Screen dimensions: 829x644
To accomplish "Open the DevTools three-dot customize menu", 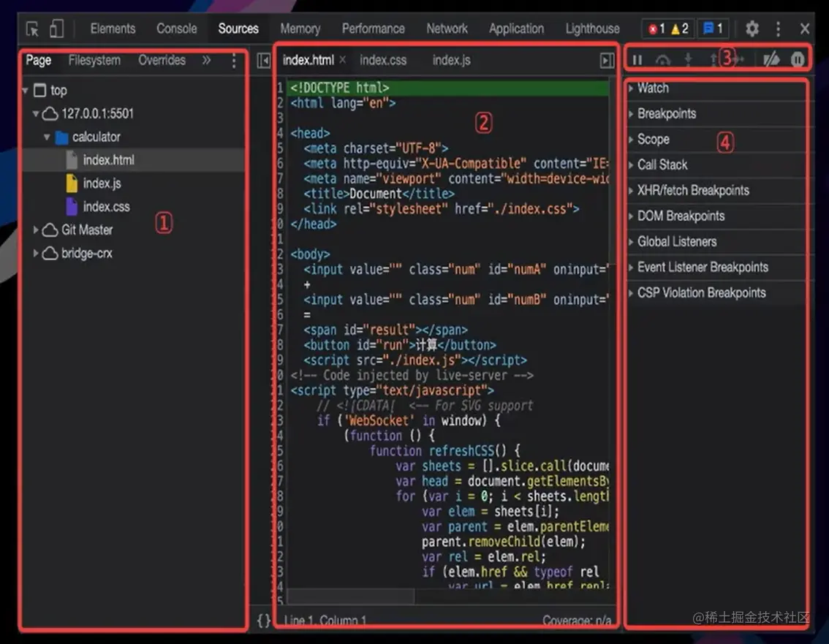I will (x=778, y=29).
